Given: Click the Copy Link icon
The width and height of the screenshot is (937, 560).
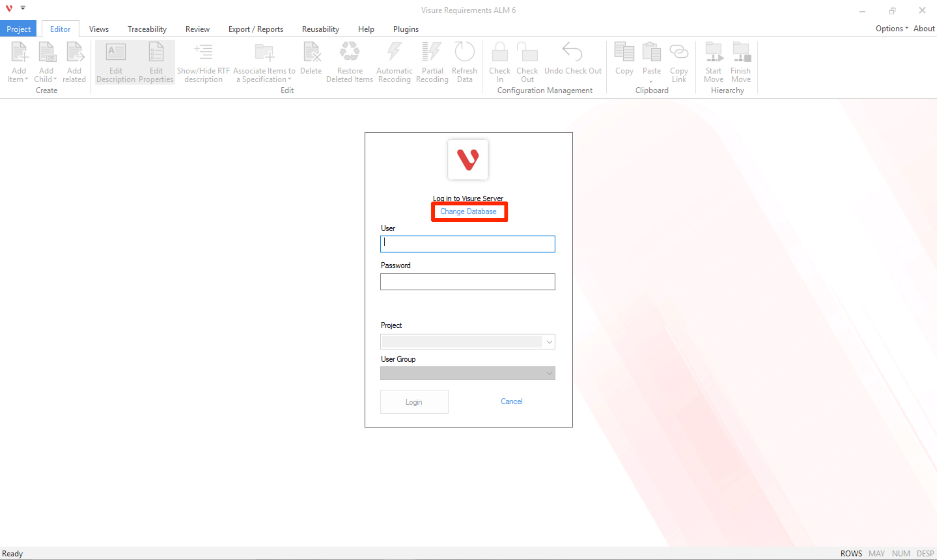Looking at the screenshot, I should [679, 62].
